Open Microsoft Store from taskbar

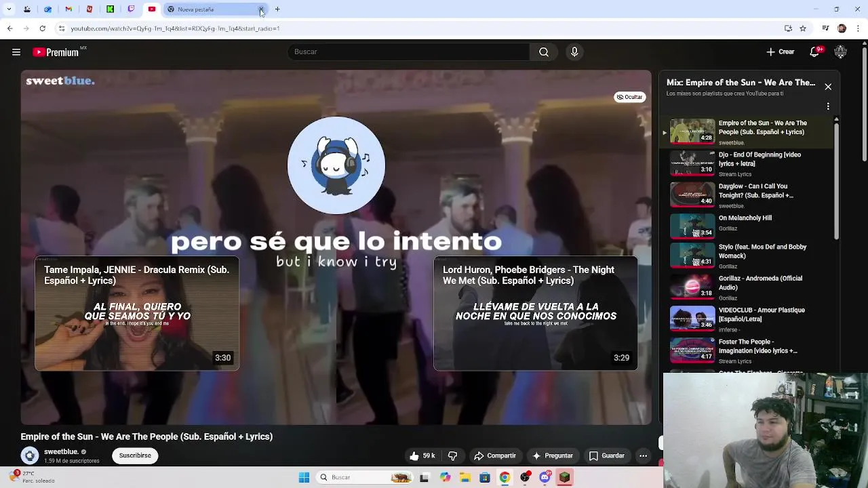click(x=484, y=478)
